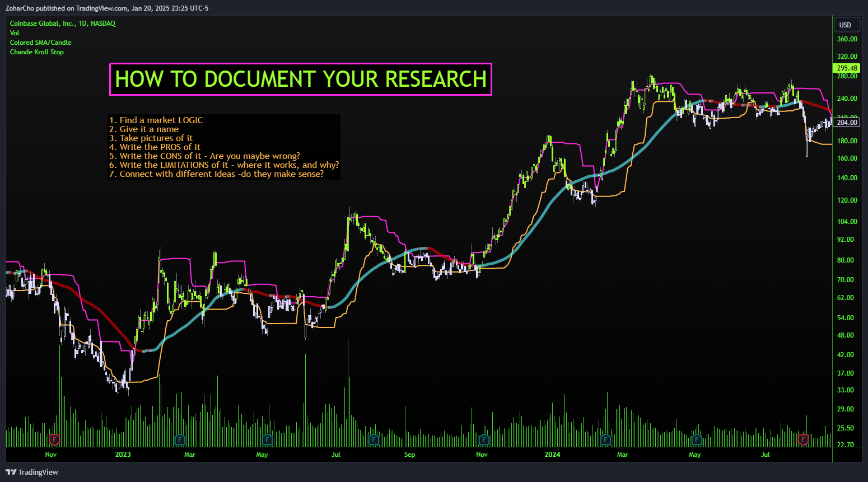Screen dimensions: 868x482
Task: Click the earnings E marker between Jul and Sep 2023
Action: point(374,439)
